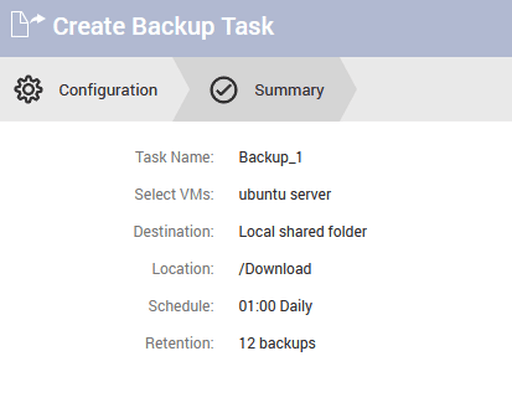The width and height of the screenshot is (512, 413).
Task: Click the /Download location path
Action: click(275, 269)
